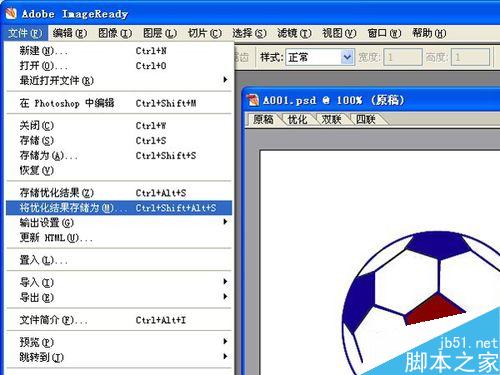The width and height of the screenshot is (500, 375).
Task: Choose 更新 HTML(U)... menu entry
Action: tap(119, 237)
